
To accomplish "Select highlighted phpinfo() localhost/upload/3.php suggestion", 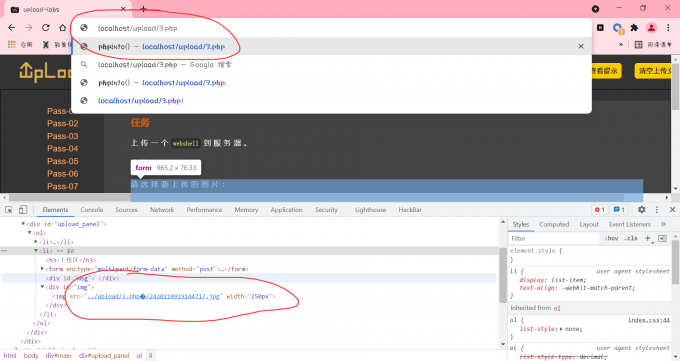I will pos(331,46).
